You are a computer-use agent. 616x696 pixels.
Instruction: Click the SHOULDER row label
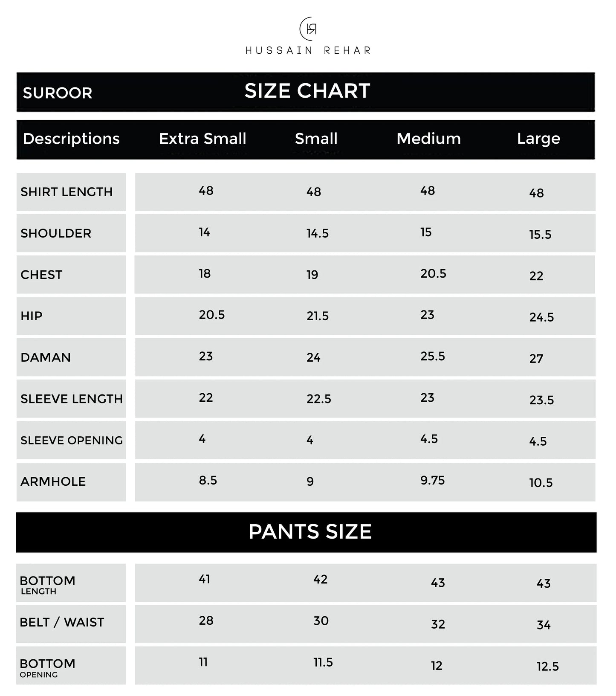pyautogui.click(x=56, y=233)
